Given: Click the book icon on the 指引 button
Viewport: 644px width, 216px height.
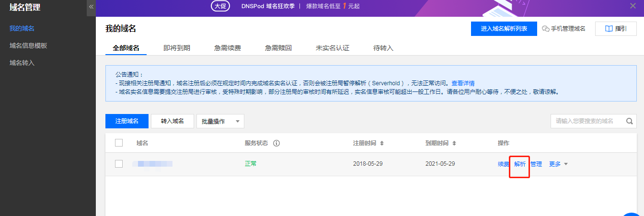Looking at the screenshot, I should (x=609, y=29).
